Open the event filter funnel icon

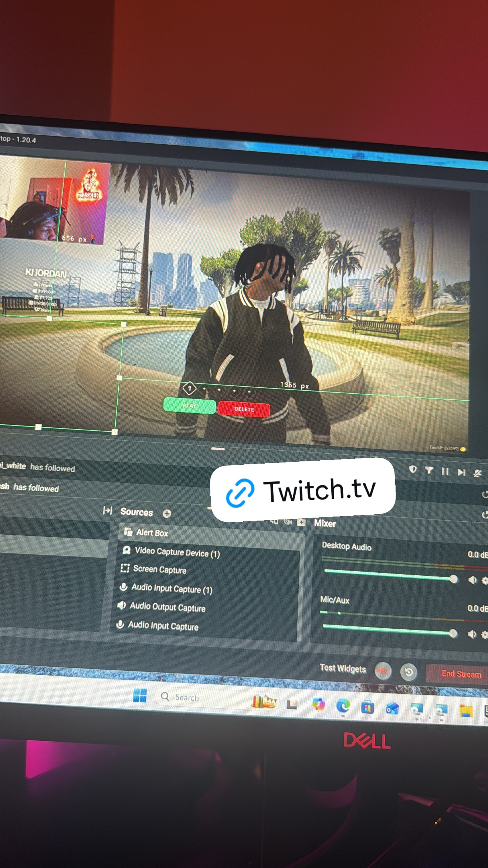tap(429, 470)
